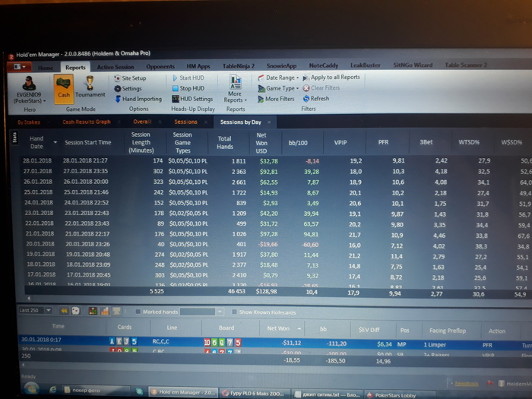Click the sessions table horizontal scroll left arrow
The height and width of the screenshot is (399, 532).
click(x=29, y=298)
